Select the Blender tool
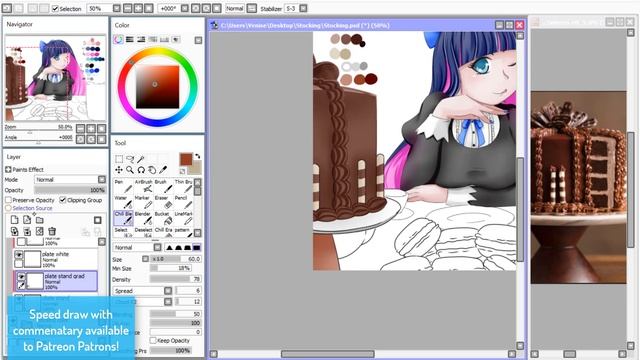Viewport: 640px width, 360px height. pos(143,218)
